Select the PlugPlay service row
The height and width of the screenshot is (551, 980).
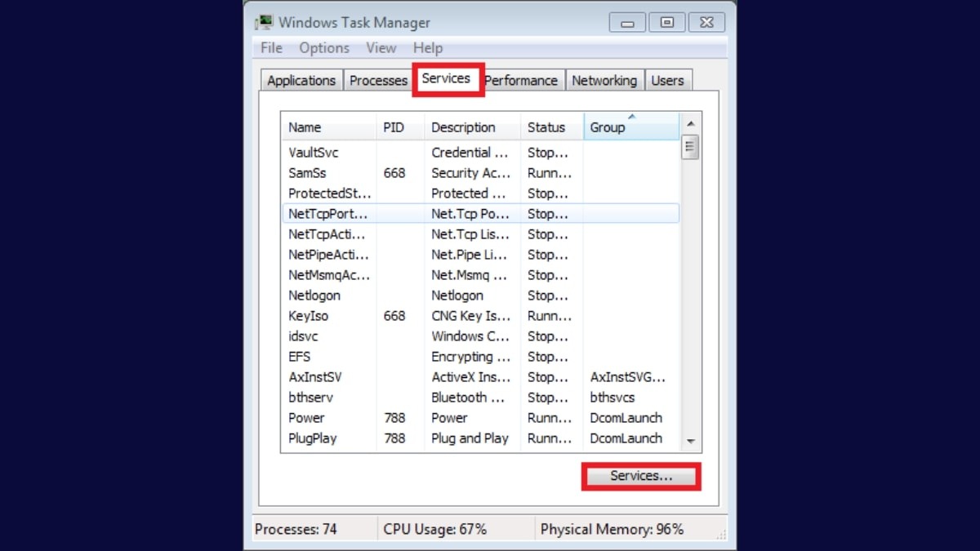tap(480, 438)
